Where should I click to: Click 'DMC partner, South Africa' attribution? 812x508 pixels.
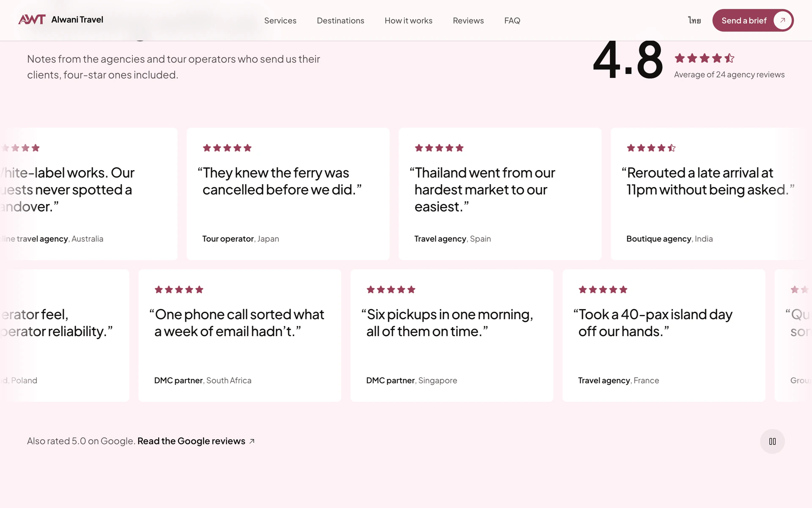(x=203, y=381)
